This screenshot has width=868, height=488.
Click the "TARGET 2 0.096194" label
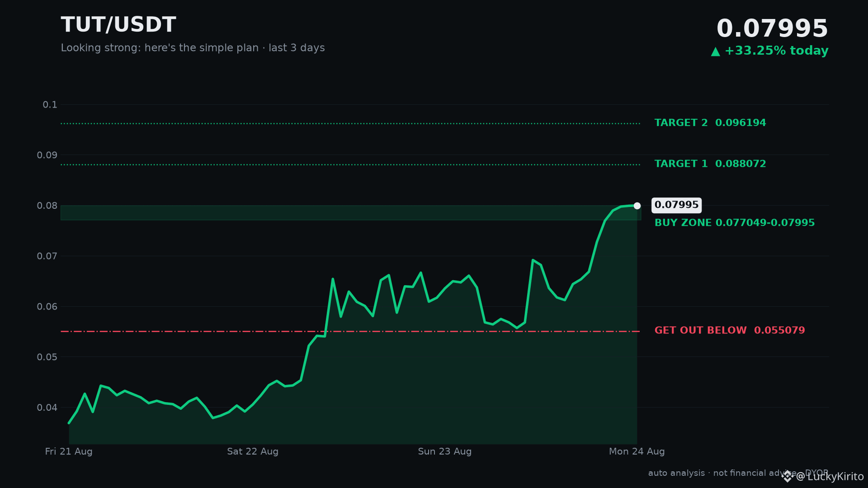coord(710,123)
